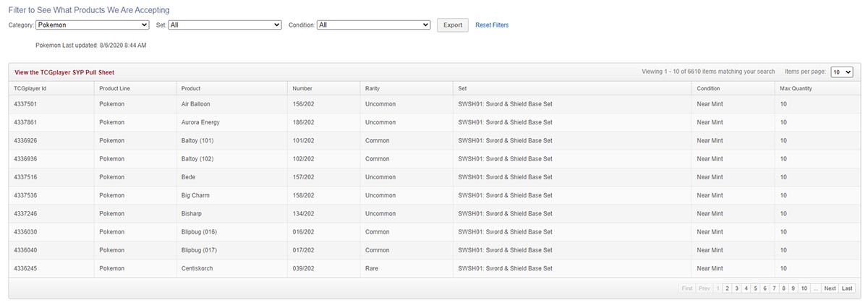Image resolution: width=868 pixels, height=308 pixels.
Task: Go to page 6 of results
Action: tap(765, 288)
